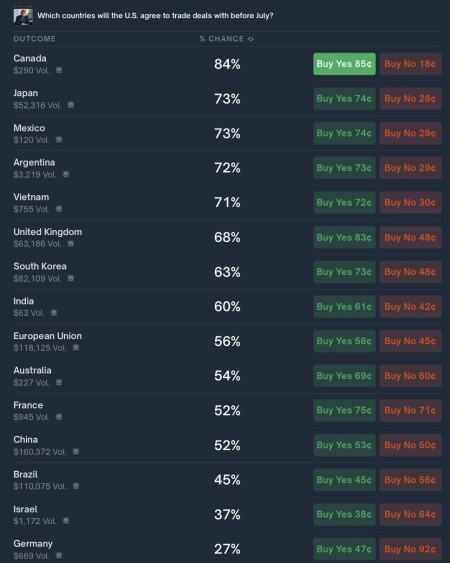Viewport: 450px width, 563px height.
Task: Buy Yes 85¢ for Canada
Action: (344, 64)
